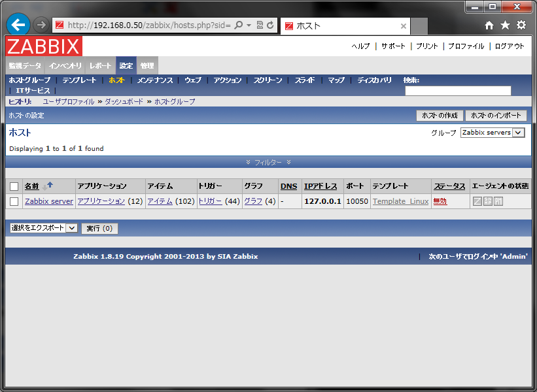Go to ディスカバリ submenu
This screenshot has width=537, height=392.
click(374, 80)
